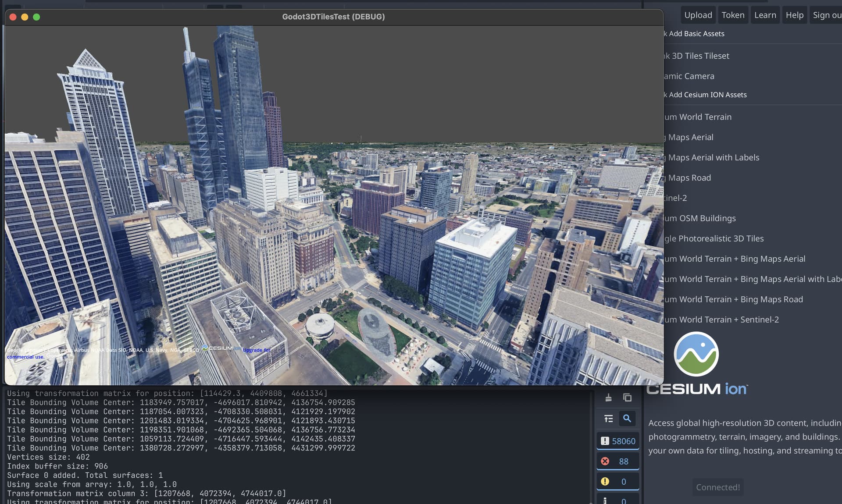Viewport: 842px width, 504px height.
Task: Open the Help button
Action: coord(794,15)
